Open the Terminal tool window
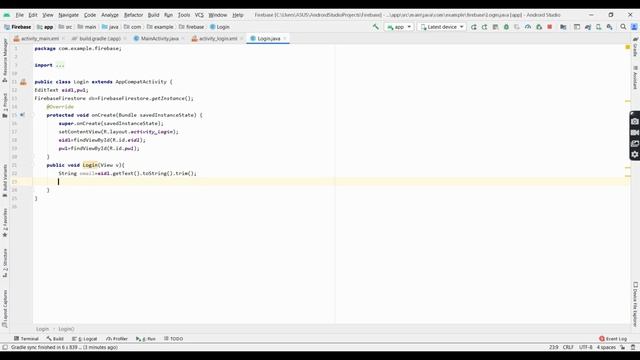The height and width of the screenshot is (360, 640). point(26,339)
